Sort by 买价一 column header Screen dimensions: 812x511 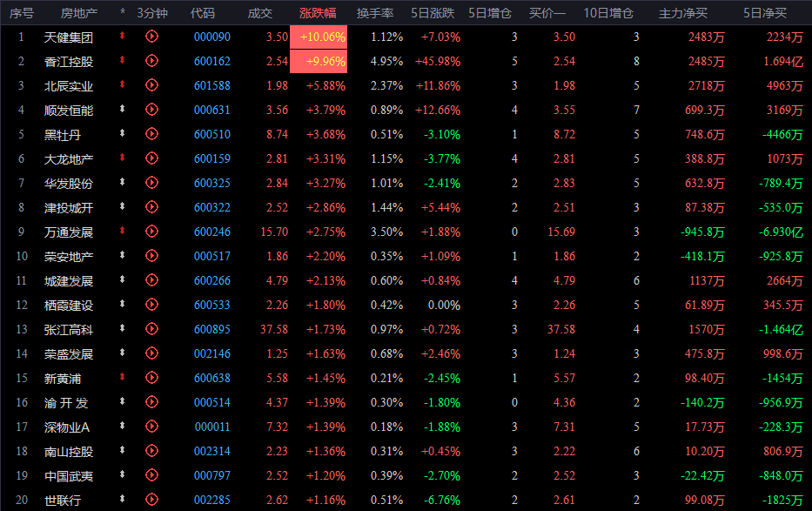(547, 13)
